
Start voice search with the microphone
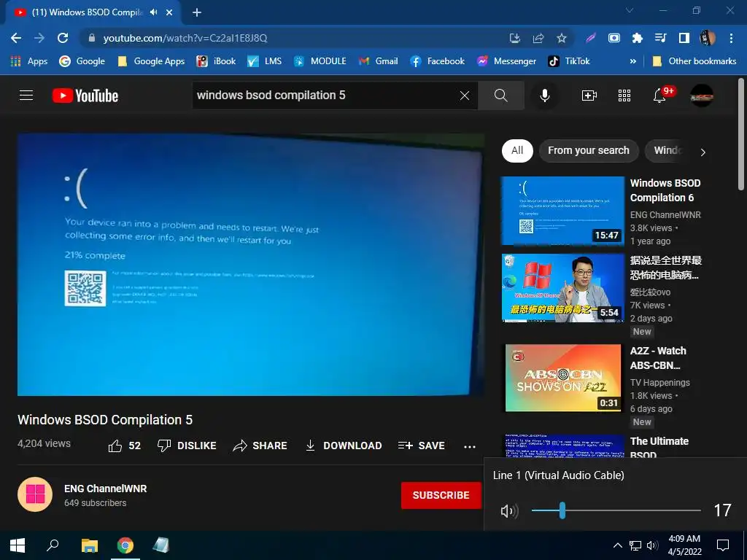544,96
